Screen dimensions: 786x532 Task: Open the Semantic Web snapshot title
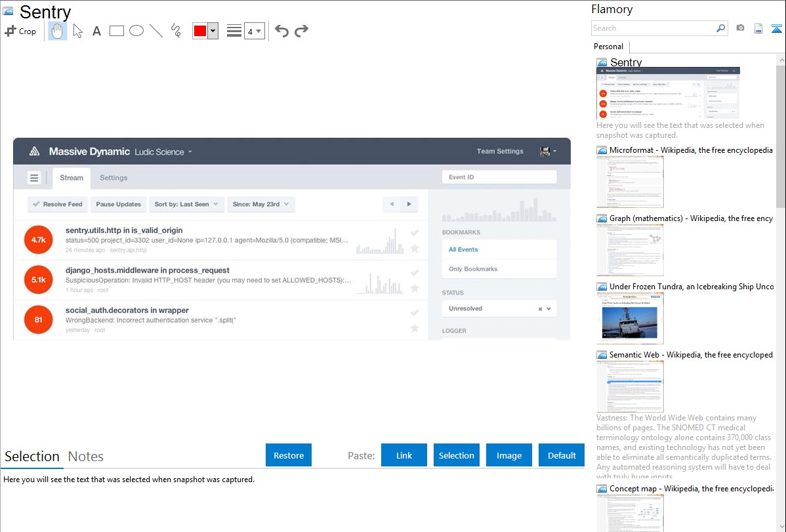click(x=691, y=355)
